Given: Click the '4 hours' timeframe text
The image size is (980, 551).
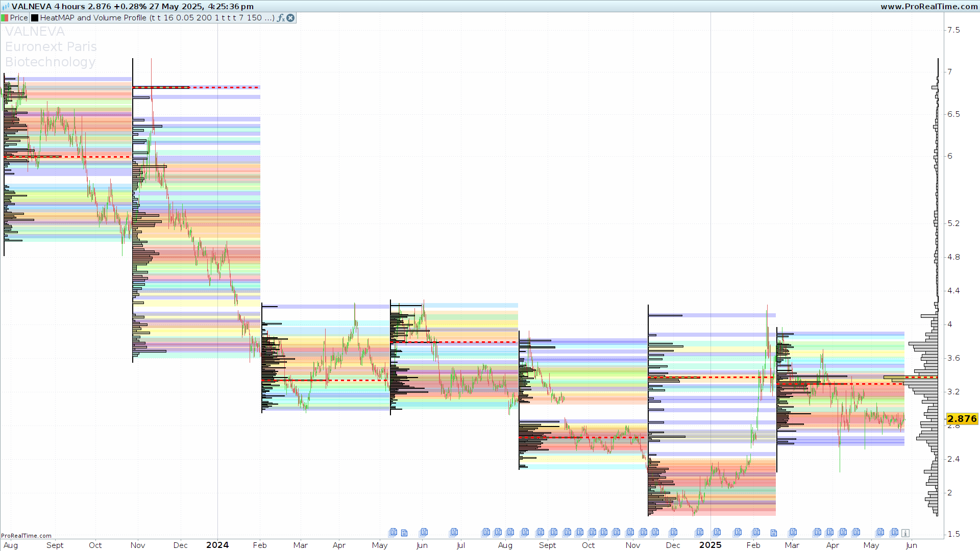Looking at the screenshot, I should click(x=69, y=6).
